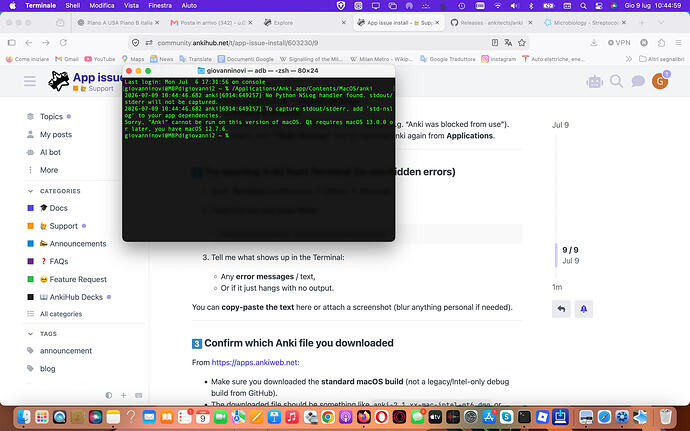Open browser application hamburger menu
This screenshot has height=431, width=690.
[x=679, y=43]
